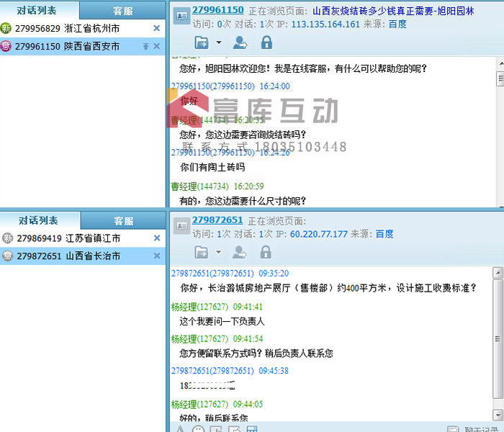Click transfer folder icon in top chat toolbar
Image resolution: width=504 pixels, height=432 pixels.
coord(202,42)
